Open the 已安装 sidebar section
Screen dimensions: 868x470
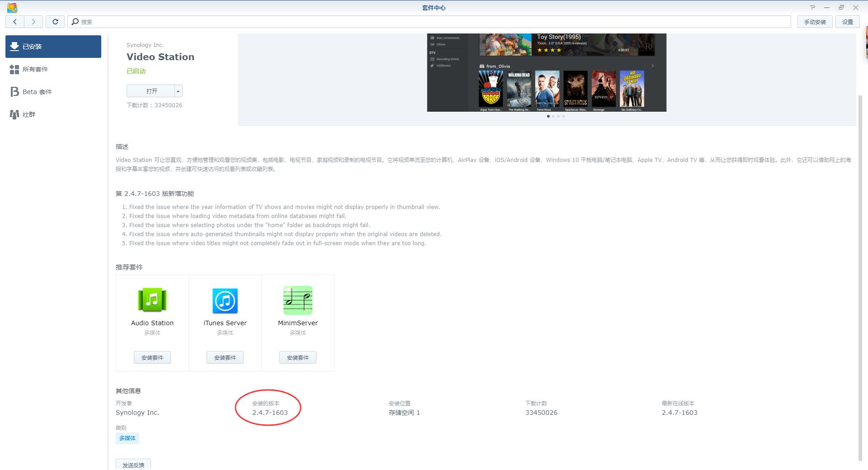point(53,46)
